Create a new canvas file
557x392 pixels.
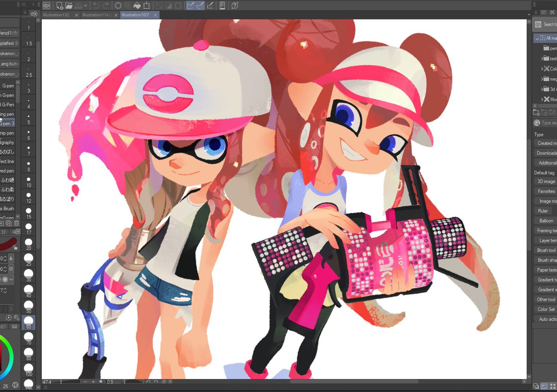pos(59,6)
